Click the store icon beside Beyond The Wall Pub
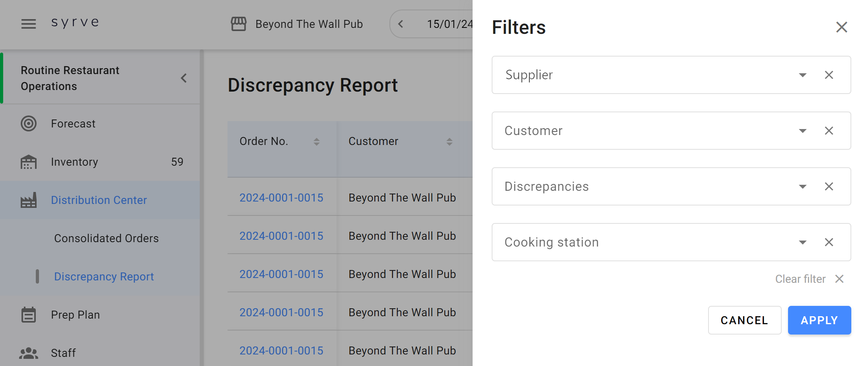 [x=238, y=24]
